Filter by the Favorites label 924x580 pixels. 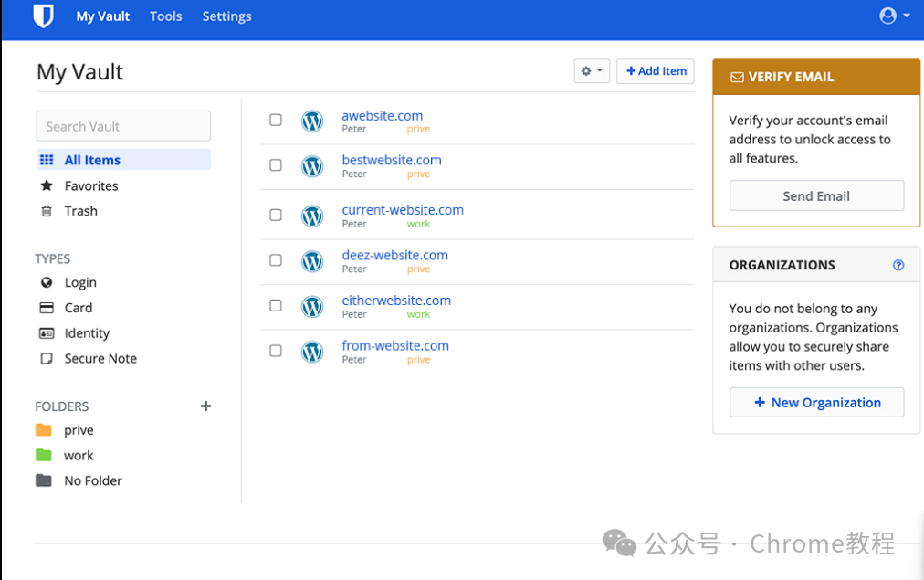point(91,185)
